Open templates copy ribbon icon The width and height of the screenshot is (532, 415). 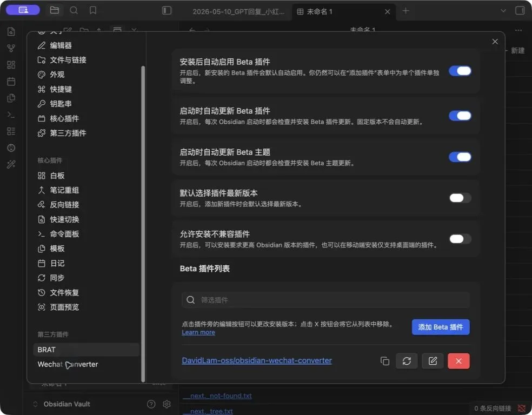pyautogui.click(x=11, y=98)
